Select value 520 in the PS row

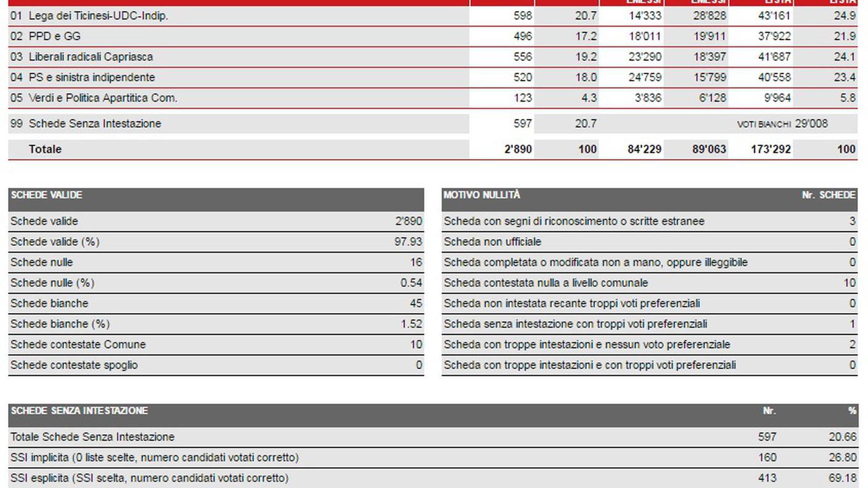point(522,77)
